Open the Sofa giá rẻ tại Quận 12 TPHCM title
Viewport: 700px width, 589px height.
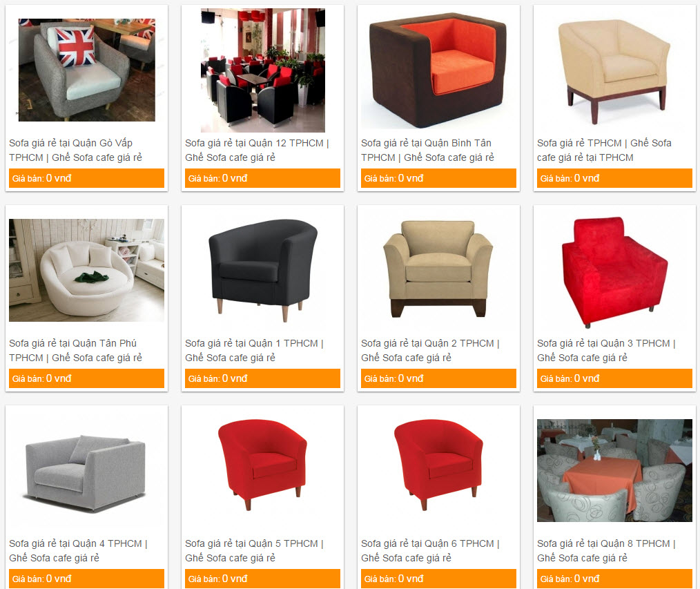click(x=257, y=150)
